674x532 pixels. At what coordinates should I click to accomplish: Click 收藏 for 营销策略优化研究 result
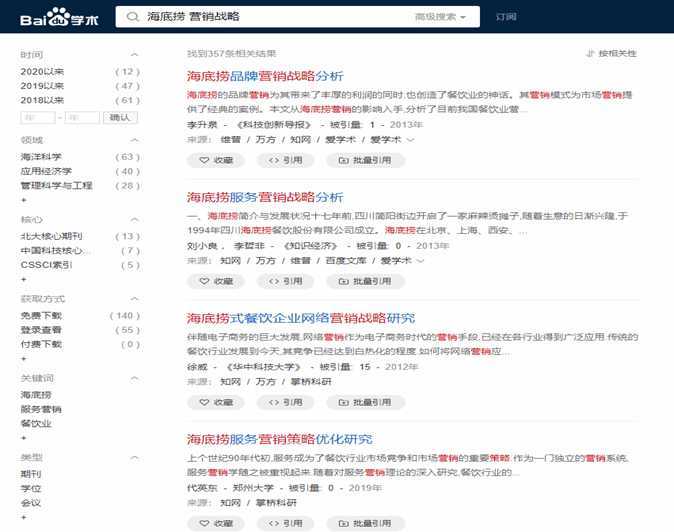216,523
